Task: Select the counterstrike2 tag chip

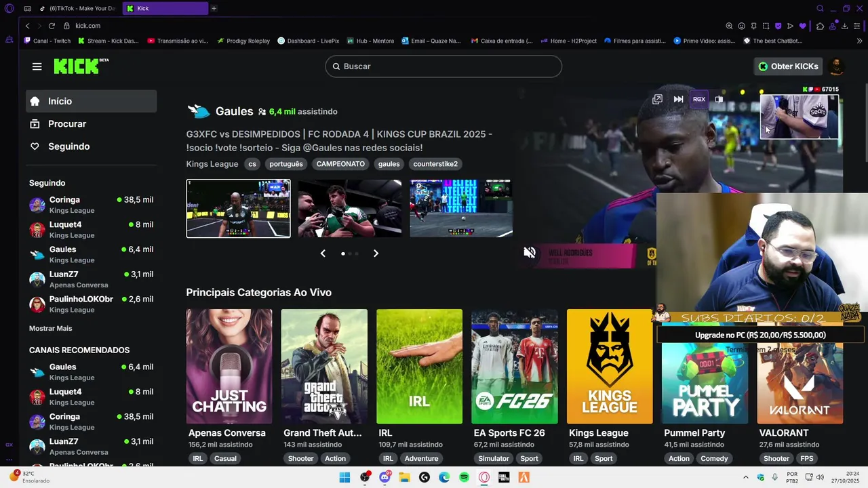Action: coord(435,164)
